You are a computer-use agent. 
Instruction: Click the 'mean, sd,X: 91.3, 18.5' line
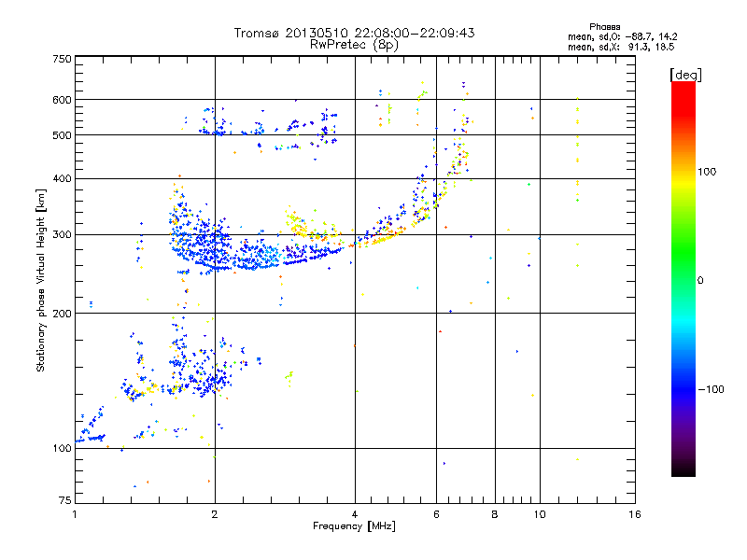621,47
